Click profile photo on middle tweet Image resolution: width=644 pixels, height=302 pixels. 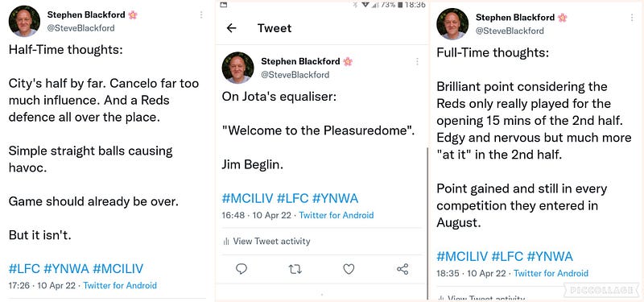point(237,68)
